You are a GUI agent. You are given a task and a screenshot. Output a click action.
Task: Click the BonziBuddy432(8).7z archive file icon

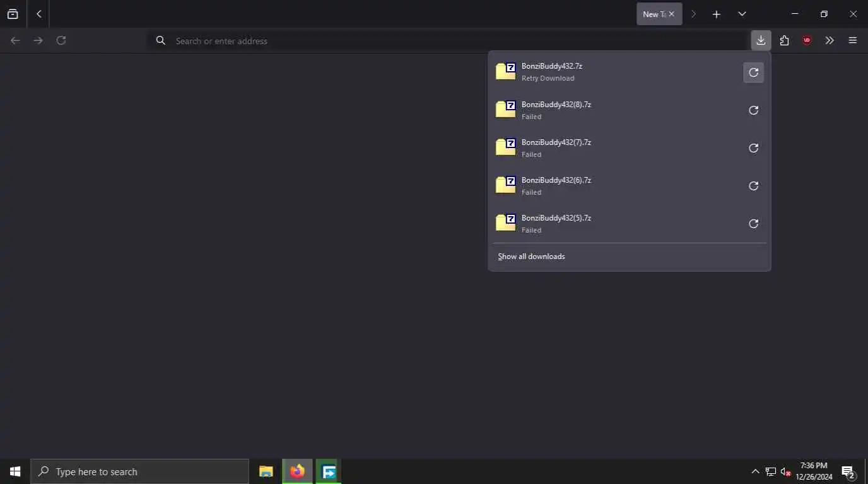tap(506, 109)
